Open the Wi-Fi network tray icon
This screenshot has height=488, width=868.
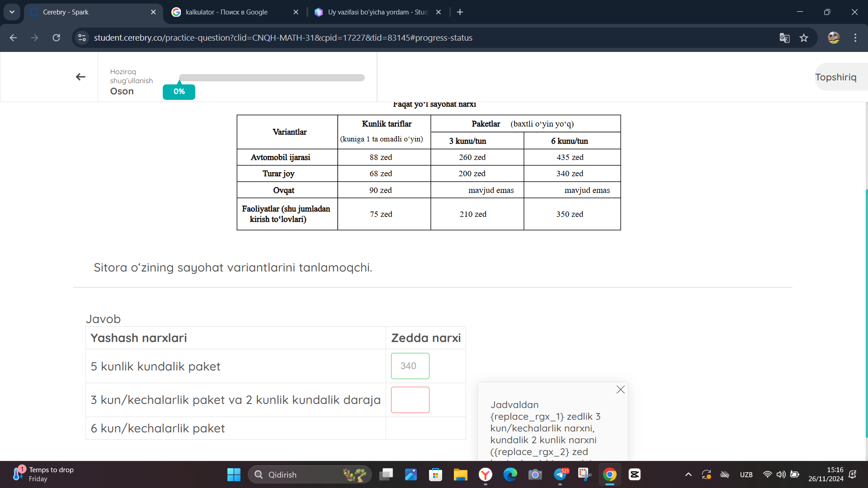pyautogui.click(x=767, y=474)
